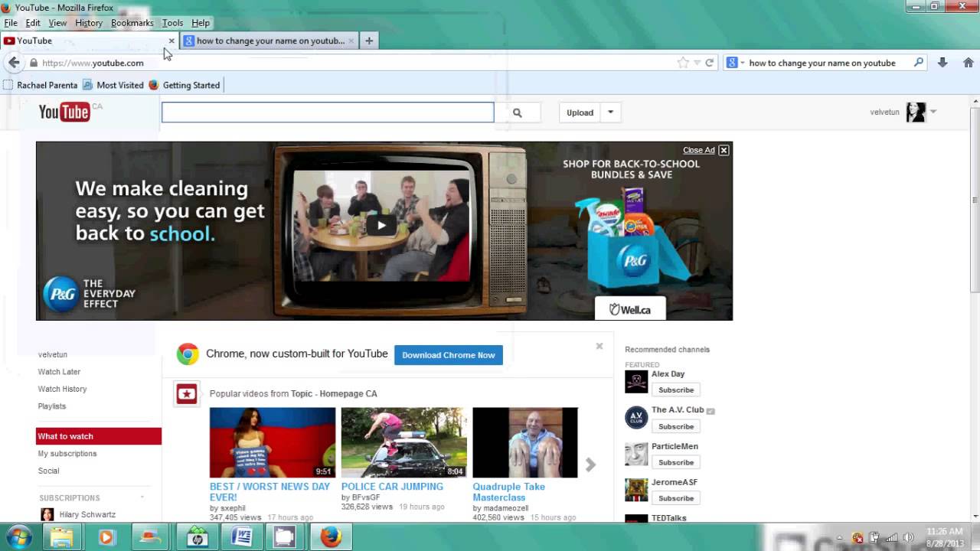Screen dimensions: 980x551
Task: Open the Tools menu
Action: (x=172, y=23)
